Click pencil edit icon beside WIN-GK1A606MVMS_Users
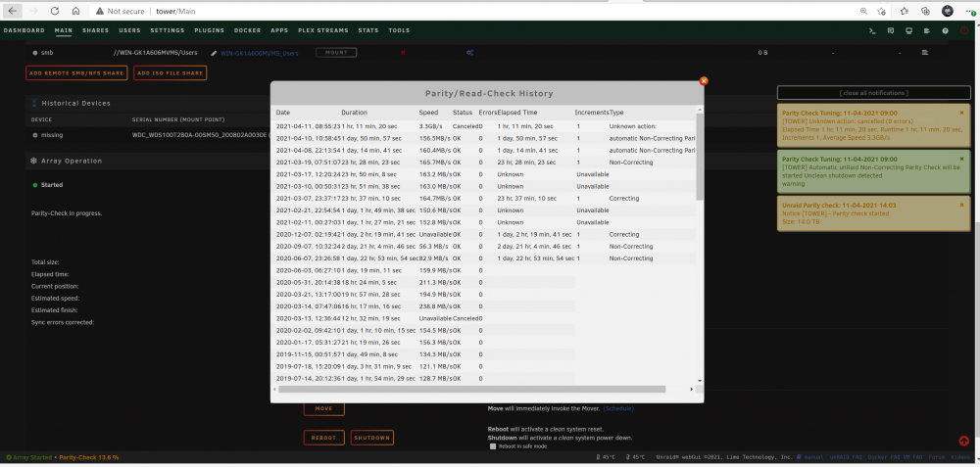980x467 pixels. click(214, 53)
